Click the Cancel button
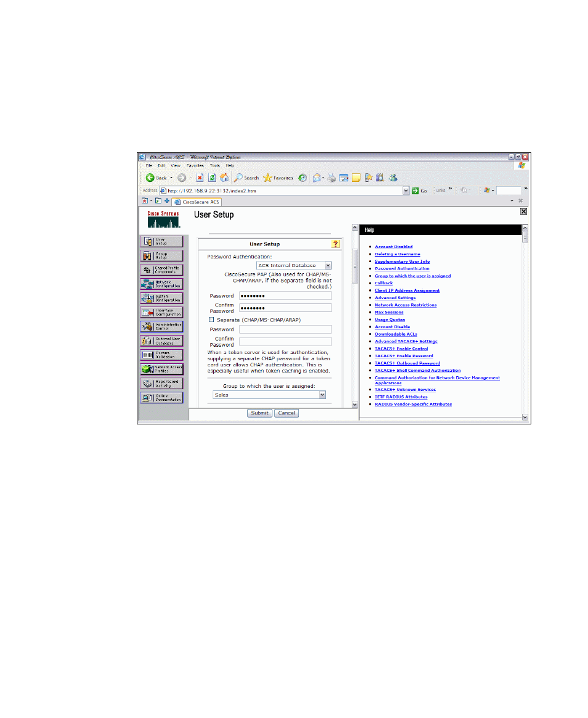 click(287, 413)
